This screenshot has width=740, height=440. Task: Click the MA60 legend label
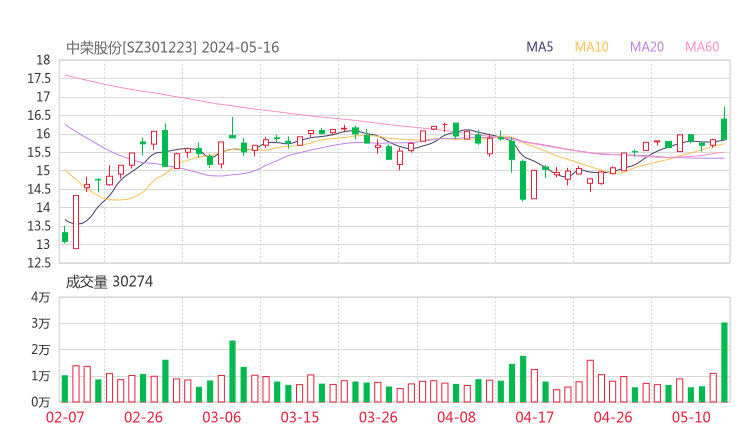[x=702, y=47]
